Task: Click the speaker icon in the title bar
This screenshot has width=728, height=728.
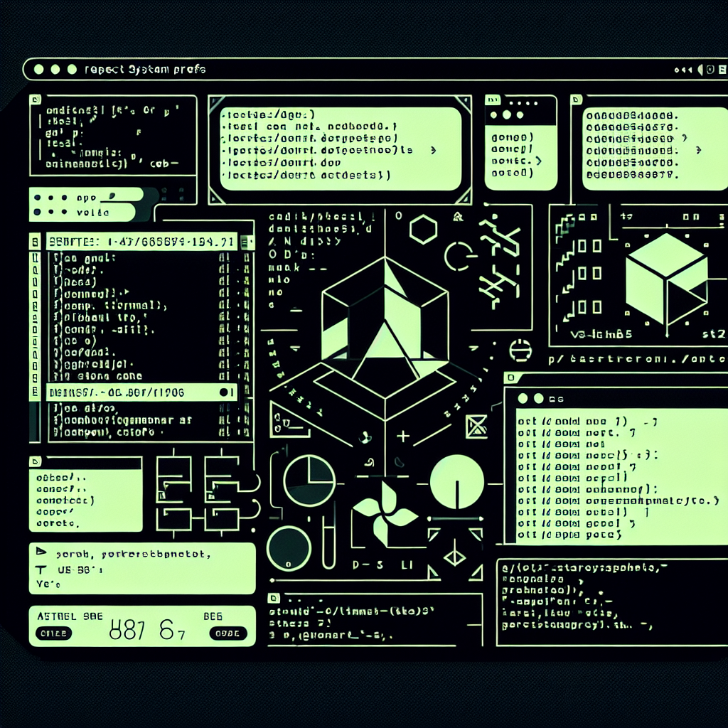Action: pyautogui.click(x=701, y=70)
